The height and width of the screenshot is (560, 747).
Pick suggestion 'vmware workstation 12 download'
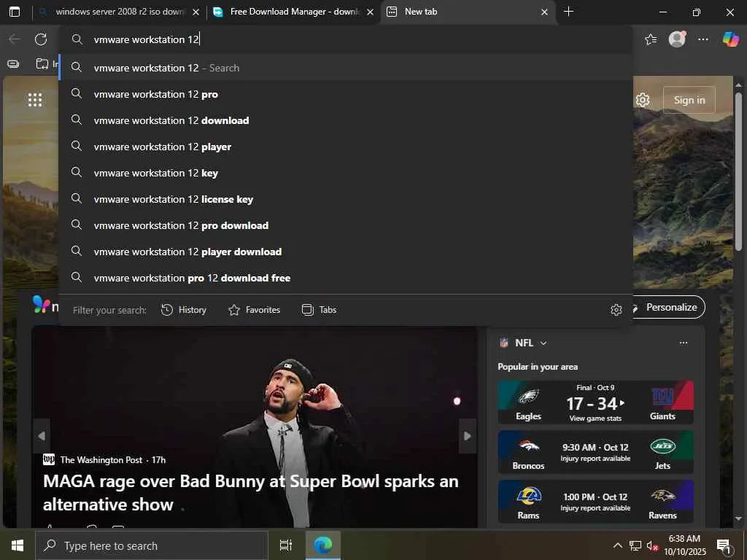(346, 120)
